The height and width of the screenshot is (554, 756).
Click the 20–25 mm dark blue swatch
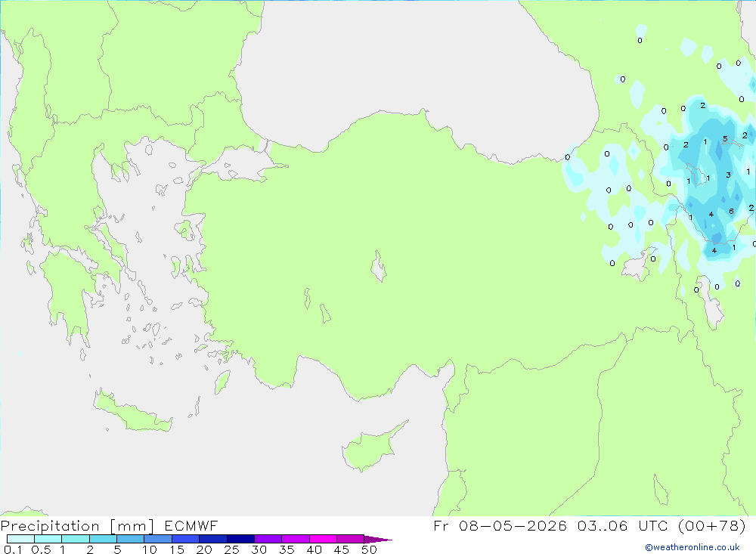click(x=212, y=539)
